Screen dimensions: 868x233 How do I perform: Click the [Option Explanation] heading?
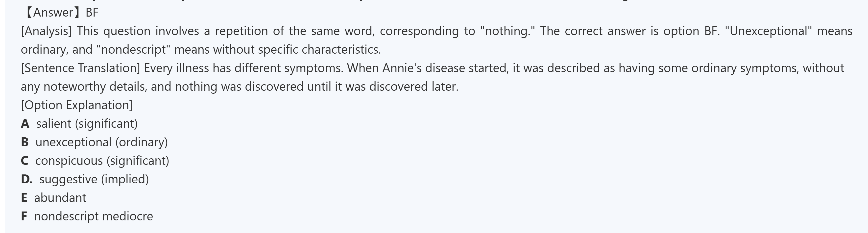click(76, 106)
